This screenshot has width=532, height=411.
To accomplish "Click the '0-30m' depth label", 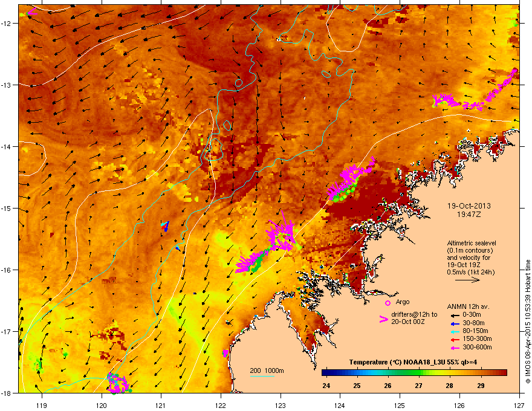I will click(x=472, y=315).
